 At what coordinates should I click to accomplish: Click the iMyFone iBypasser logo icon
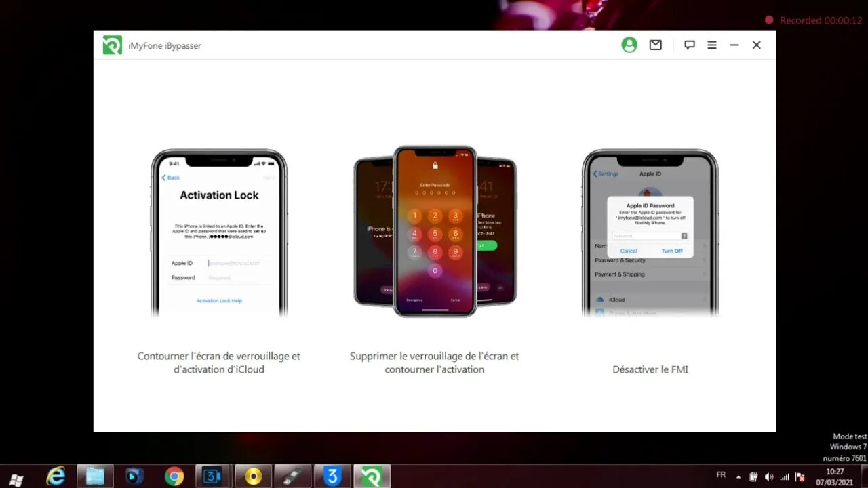coord(112,45)
